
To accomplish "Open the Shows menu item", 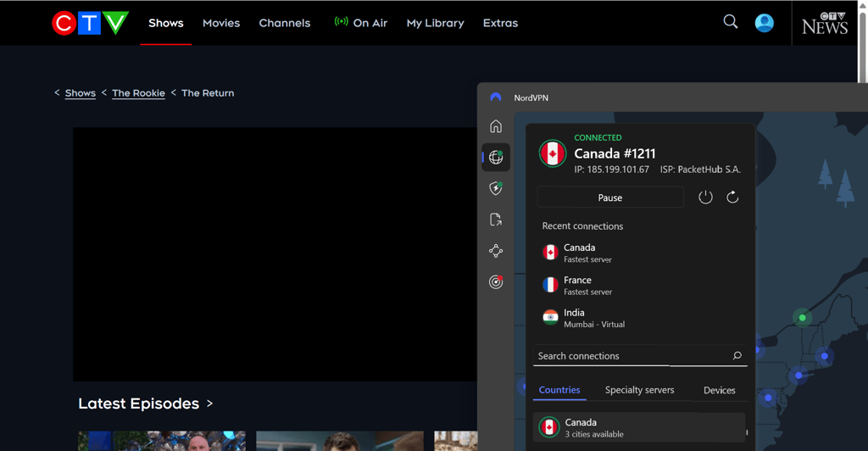I will [x=165, y=23].
